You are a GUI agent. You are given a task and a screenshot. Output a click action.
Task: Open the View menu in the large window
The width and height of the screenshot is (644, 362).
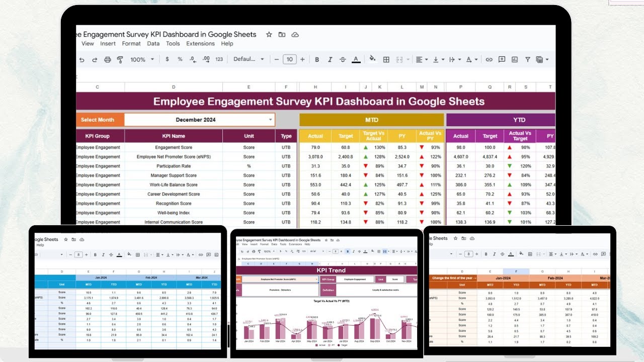click(88, 44)
